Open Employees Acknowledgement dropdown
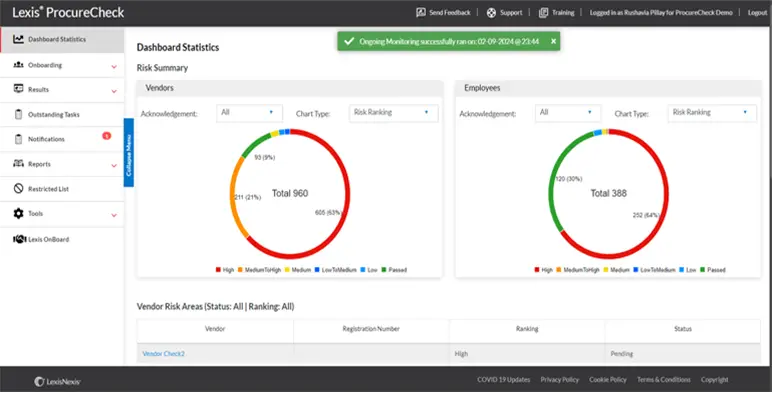 click(568, 113)
